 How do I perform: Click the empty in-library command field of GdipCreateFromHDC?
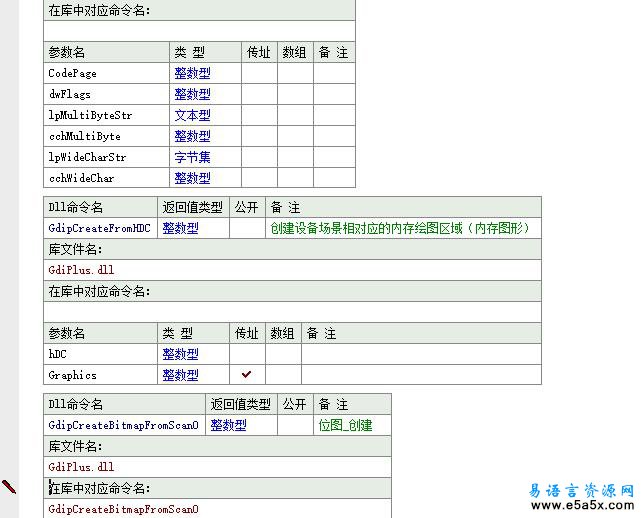click(x=292, y=312)
